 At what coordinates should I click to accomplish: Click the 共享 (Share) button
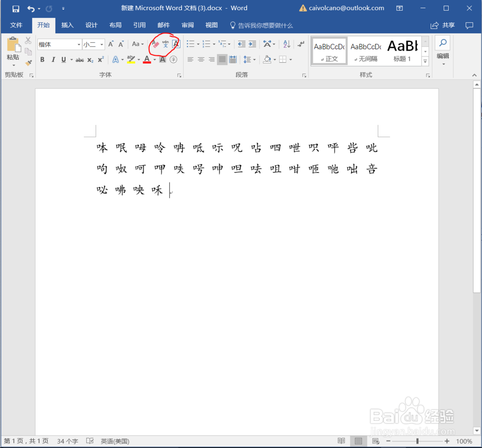coord(442,26)
